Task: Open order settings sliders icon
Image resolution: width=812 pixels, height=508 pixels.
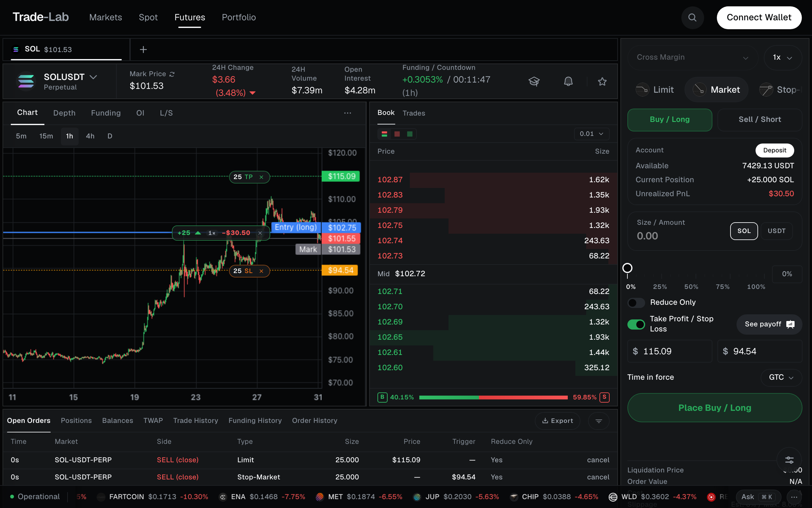Action: [789, 460]
